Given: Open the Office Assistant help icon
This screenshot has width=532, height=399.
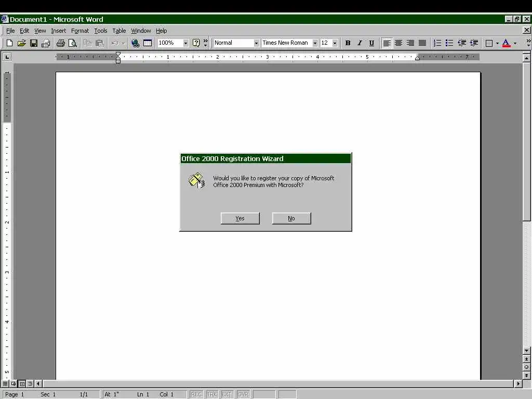Looking at the screenshot, I should pyautogui.click(x=196, y=43).
